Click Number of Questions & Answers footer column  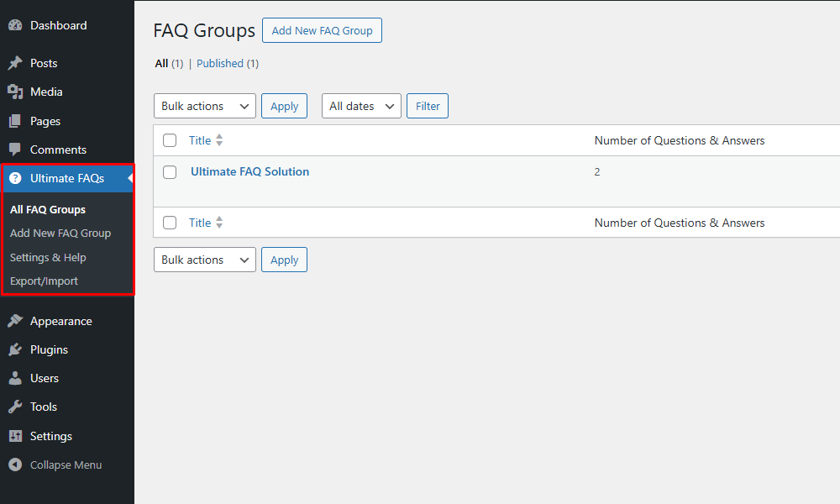pos(680,223)
